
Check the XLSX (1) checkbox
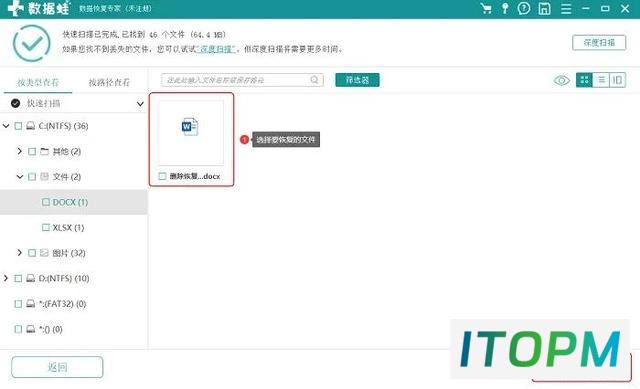point(46,227)
